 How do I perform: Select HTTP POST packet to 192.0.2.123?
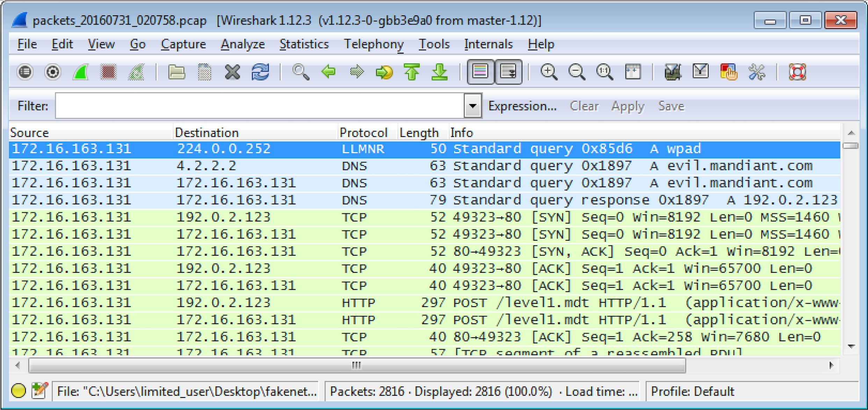coord(425,303)
